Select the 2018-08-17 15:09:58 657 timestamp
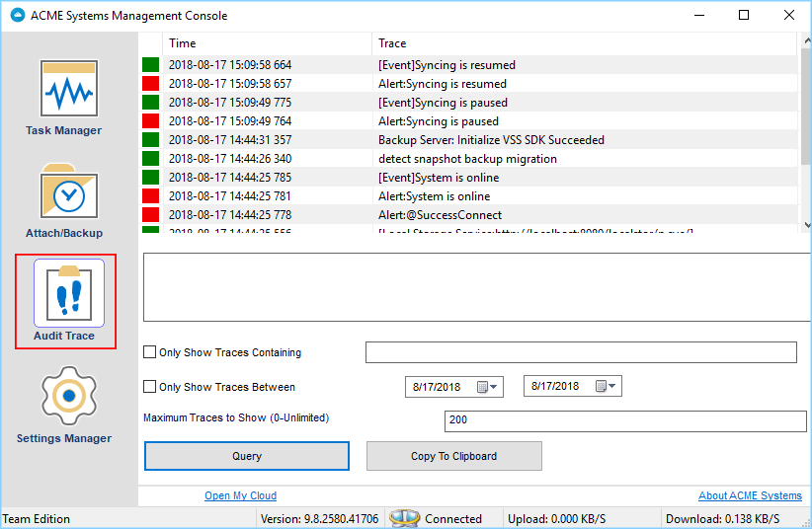Image resolution: width=812 pixels, height=529 pixels. 230,83
